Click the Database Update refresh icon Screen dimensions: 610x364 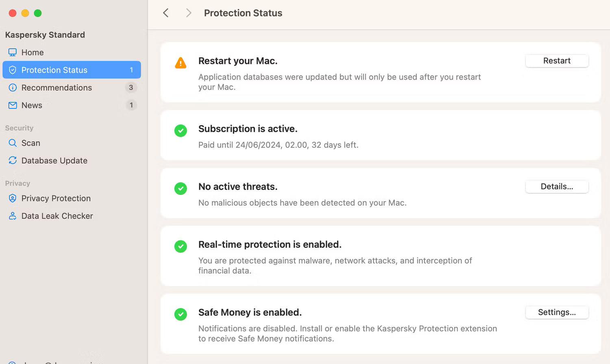coord(12,160)
